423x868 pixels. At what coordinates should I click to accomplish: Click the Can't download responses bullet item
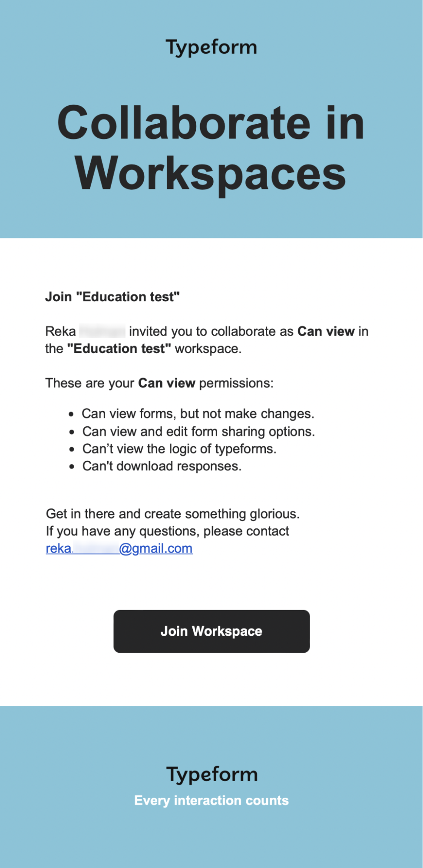pyautogui.click(x=162, y=466)
